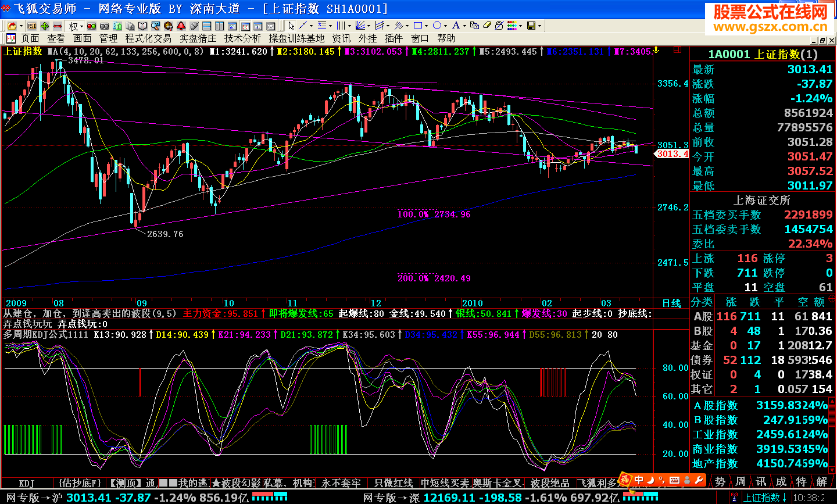Screen dimensions: 837x504
Task: Click the magnifier search toolbar icon
Action: coord(156,26)
